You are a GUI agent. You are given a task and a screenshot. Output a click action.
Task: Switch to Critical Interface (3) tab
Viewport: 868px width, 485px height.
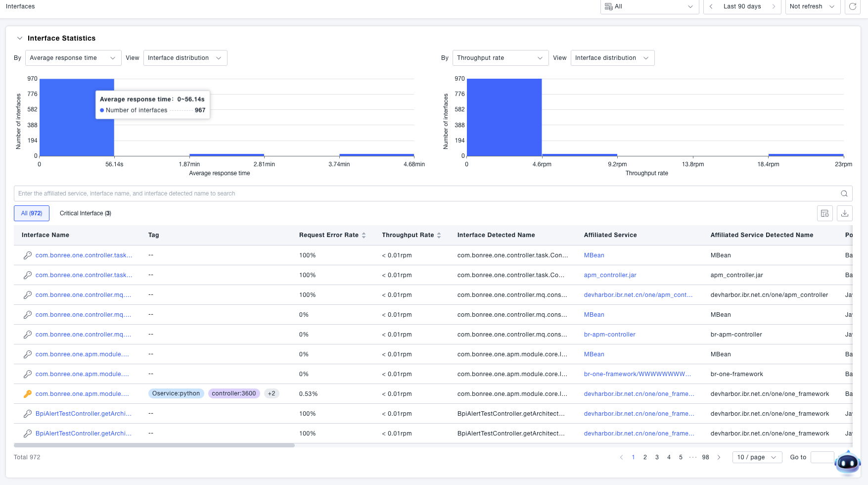click(x=85, y=213)
